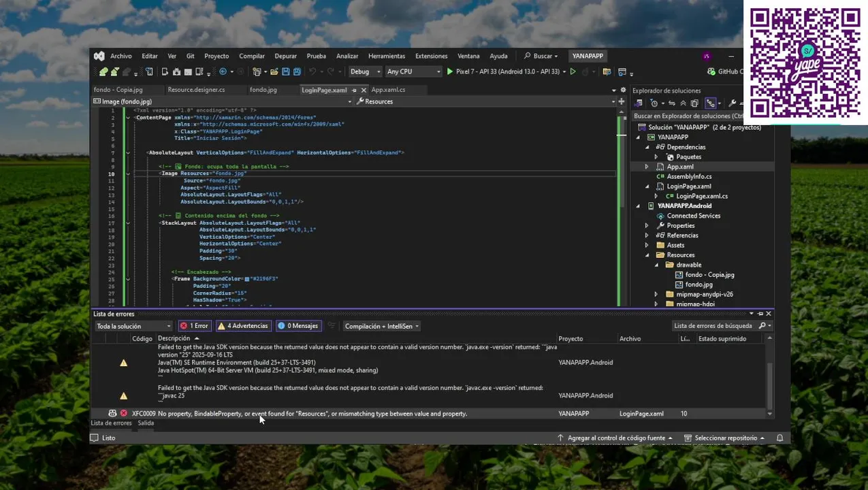The height and width of the screenshot is (490, 868).
Task: Select AssemblyInfo.cs in Solution Explorer
Action: click(x=689, y=176)
